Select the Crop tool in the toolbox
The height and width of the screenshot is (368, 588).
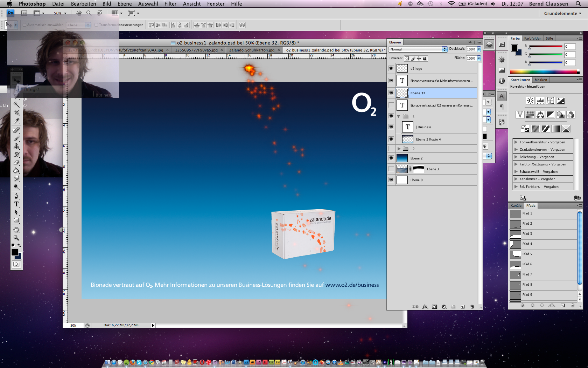[x=16, y=113]
